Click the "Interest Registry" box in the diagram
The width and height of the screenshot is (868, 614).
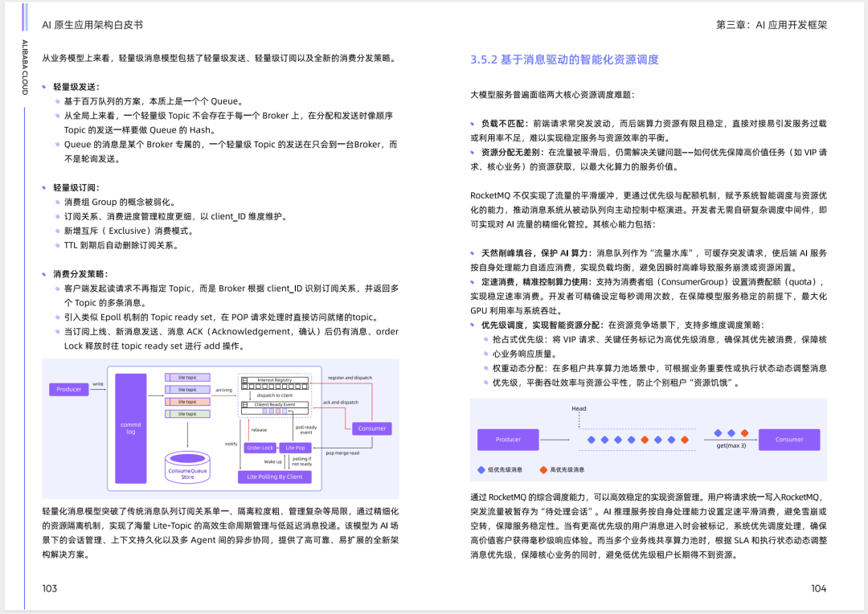tap(275, 383)
